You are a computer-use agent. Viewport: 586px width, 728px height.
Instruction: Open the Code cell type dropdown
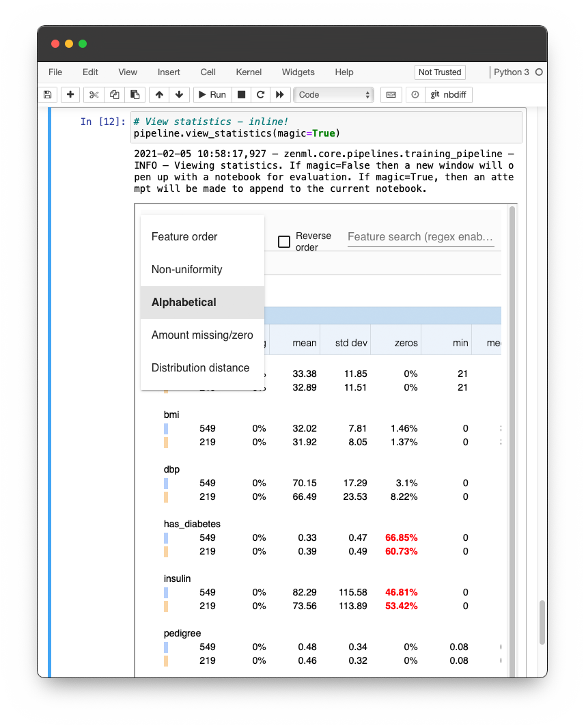334,95
